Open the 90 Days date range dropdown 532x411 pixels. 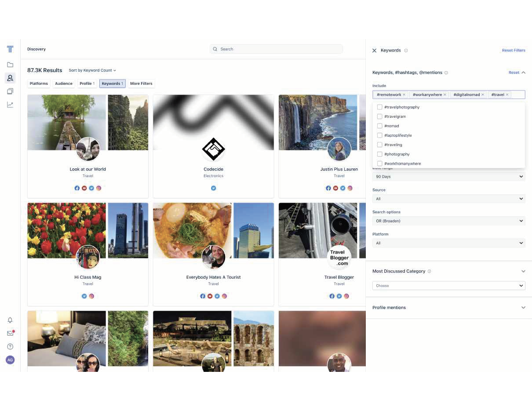[448, 177]
